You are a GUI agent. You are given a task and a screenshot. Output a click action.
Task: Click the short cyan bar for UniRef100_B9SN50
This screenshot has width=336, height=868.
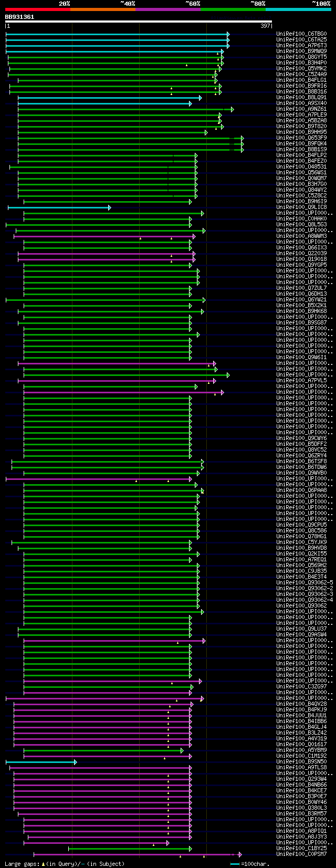pos(41,762)
